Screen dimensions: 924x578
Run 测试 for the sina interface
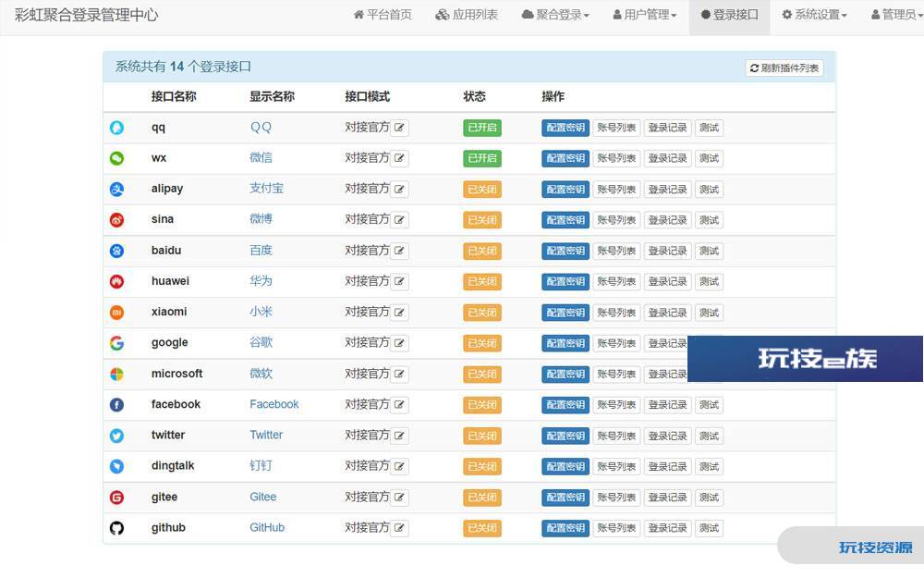[x=709, y=220]
